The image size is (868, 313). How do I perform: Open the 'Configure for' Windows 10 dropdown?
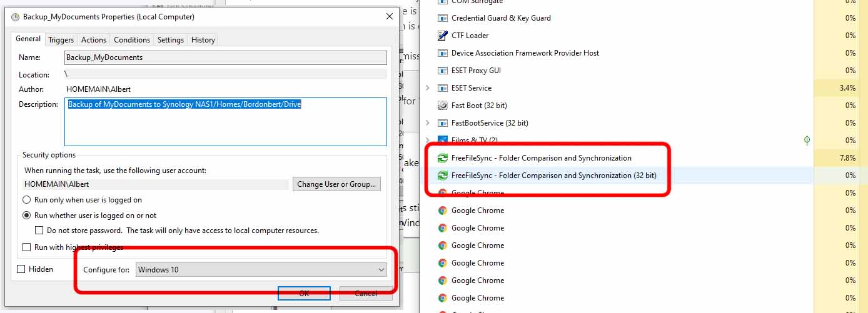pos(261,270)
